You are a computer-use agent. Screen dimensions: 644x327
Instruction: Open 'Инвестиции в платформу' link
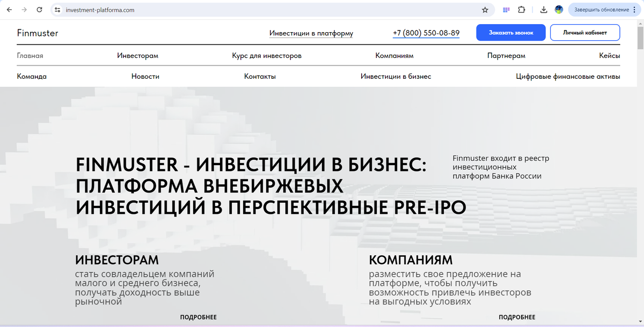311,33
